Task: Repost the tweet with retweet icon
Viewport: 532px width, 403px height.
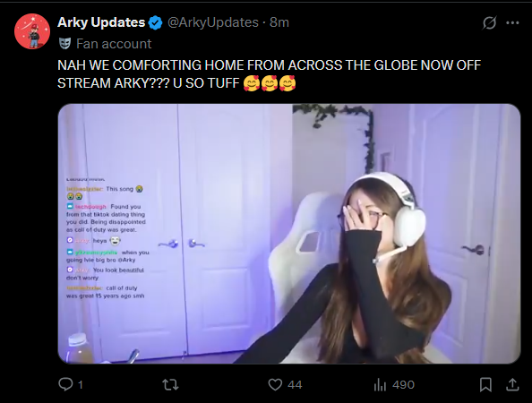Action: [x=170, y=385]
